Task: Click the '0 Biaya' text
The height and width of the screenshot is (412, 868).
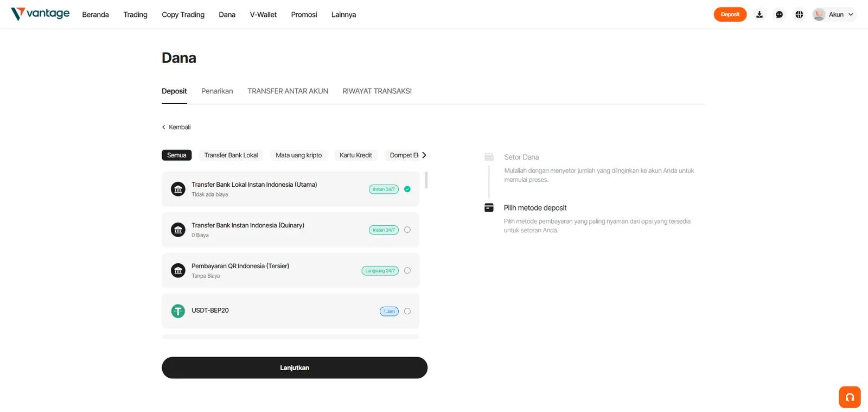Action: tap(200, 235)
